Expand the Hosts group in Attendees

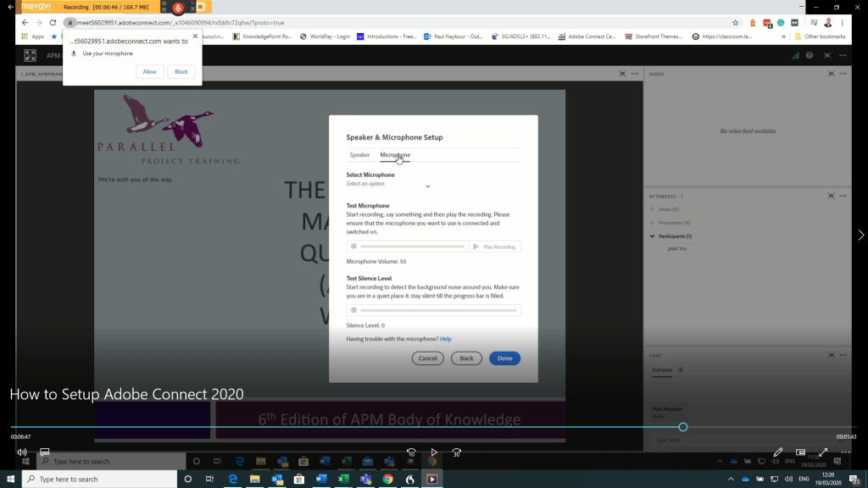(652, 209)
